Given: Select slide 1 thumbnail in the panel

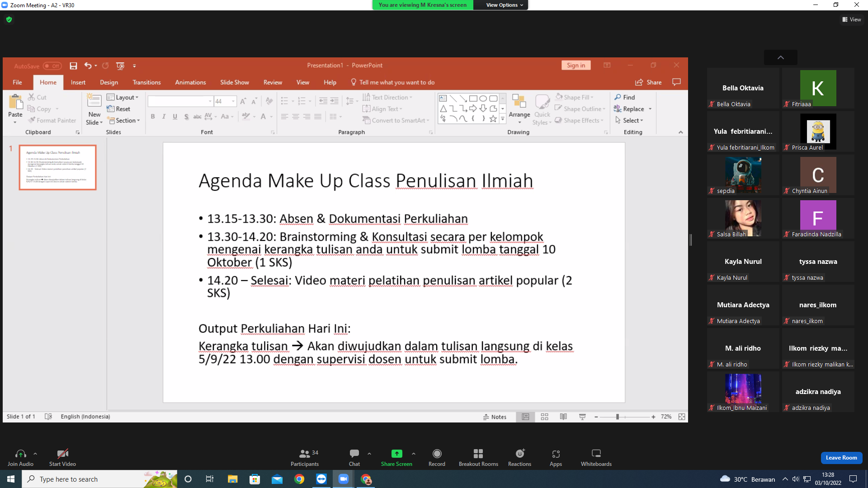Looking at the screenshot, I should point(57,167).
